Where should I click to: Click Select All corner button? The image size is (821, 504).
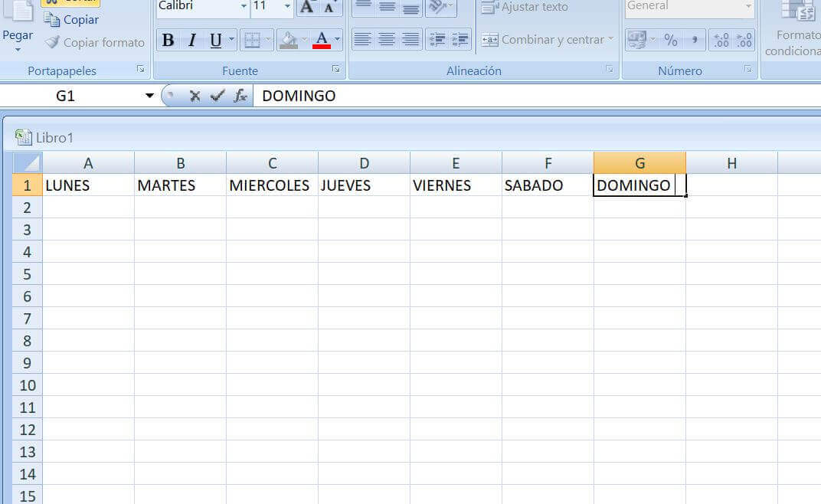tap(28, 163)
